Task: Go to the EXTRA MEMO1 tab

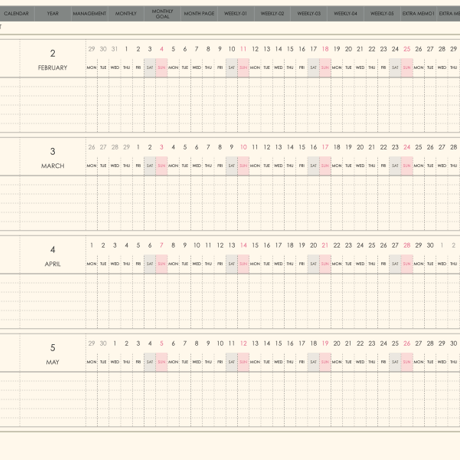Action: click(418, 14)
